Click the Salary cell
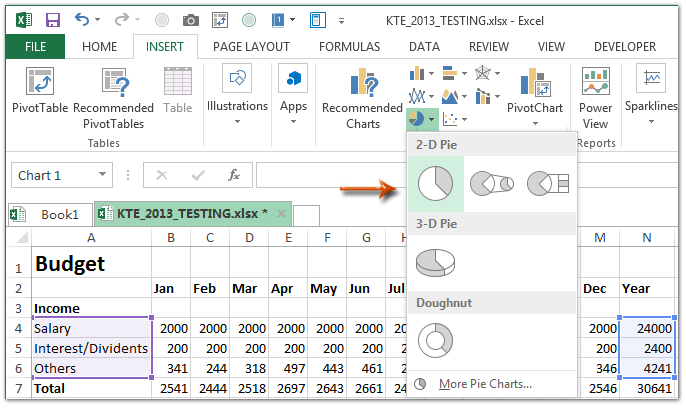 (91, 328)
